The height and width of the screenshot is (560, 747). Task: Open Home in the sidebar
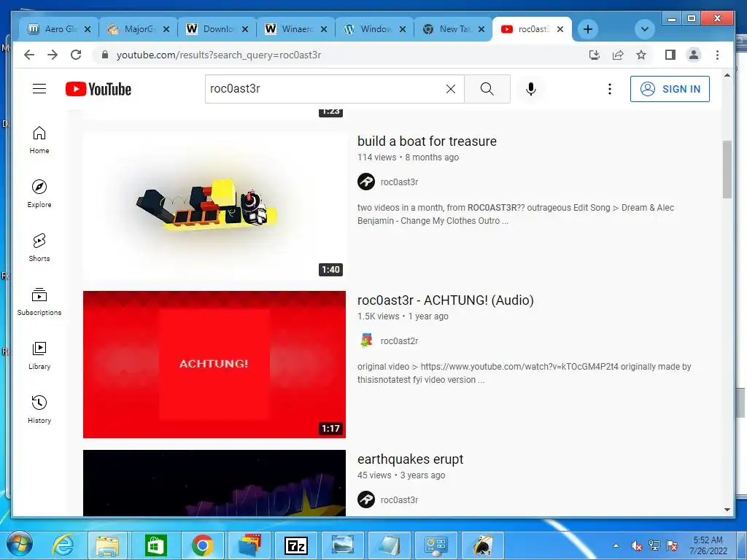39,140
